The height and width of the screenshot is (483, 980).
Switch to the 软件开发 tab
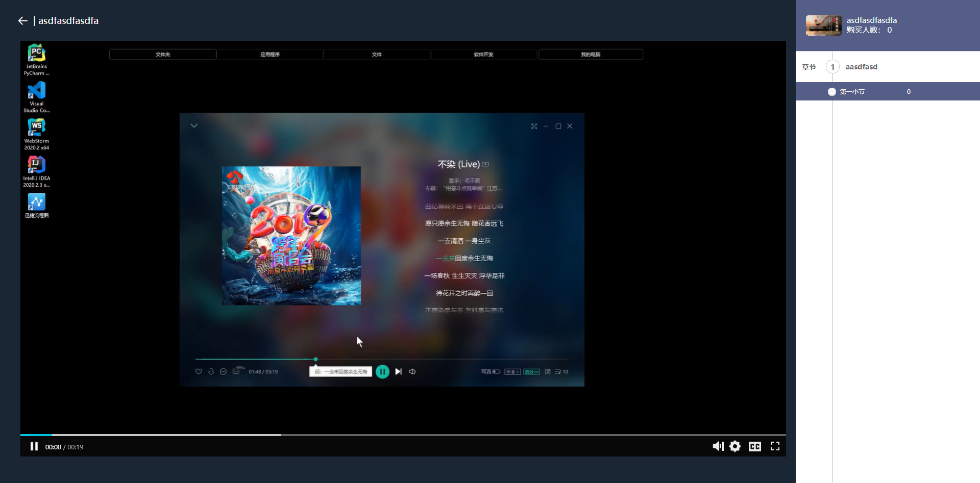click(x=483, y=55)
